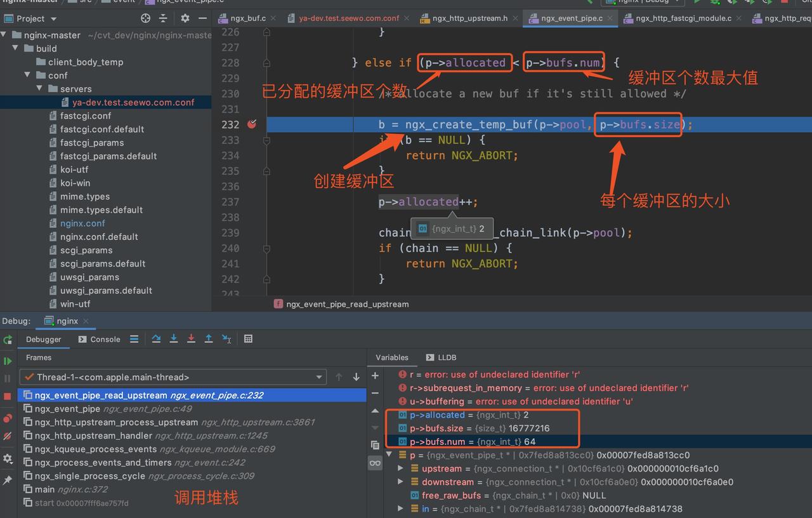The height and width of the screenshot is (518, 812).
Task: Hide Project panel with minus icon
Action: (202, 18)
